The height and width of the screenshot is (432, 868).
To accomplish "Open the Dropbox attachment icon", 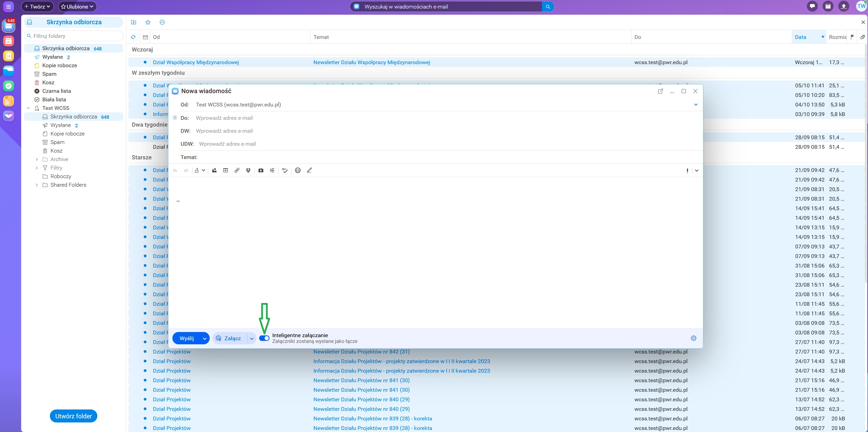I will pyautogui.click(x=248, y=170).
